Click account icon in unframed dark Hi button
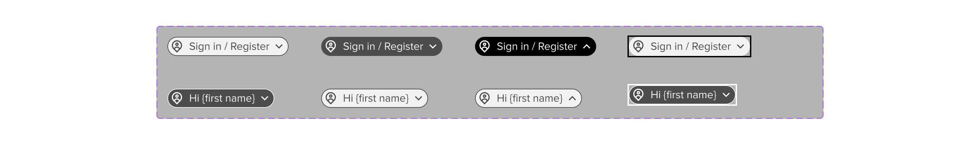 [177, 98]
